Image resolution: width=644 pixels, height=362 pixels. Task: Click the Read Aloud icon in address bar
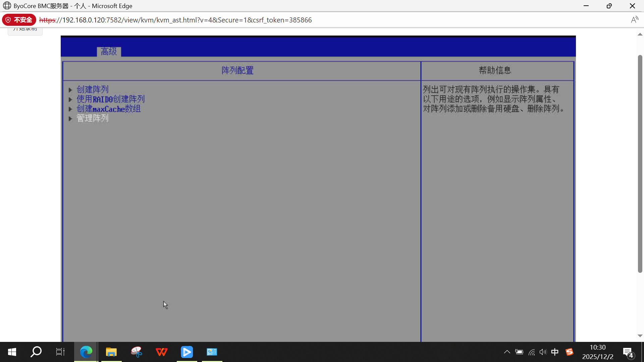(x=634, y=20)
